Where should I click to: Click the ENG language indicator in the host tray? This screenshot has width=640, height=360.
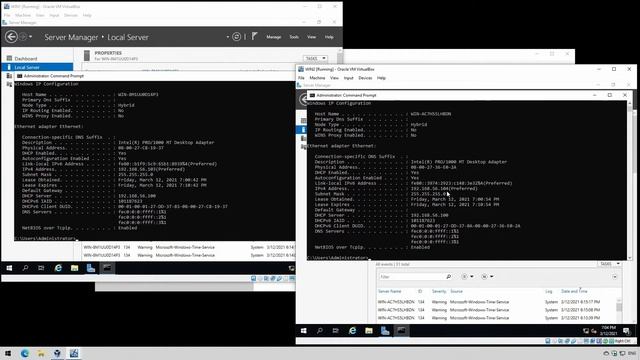coord(632,353)
